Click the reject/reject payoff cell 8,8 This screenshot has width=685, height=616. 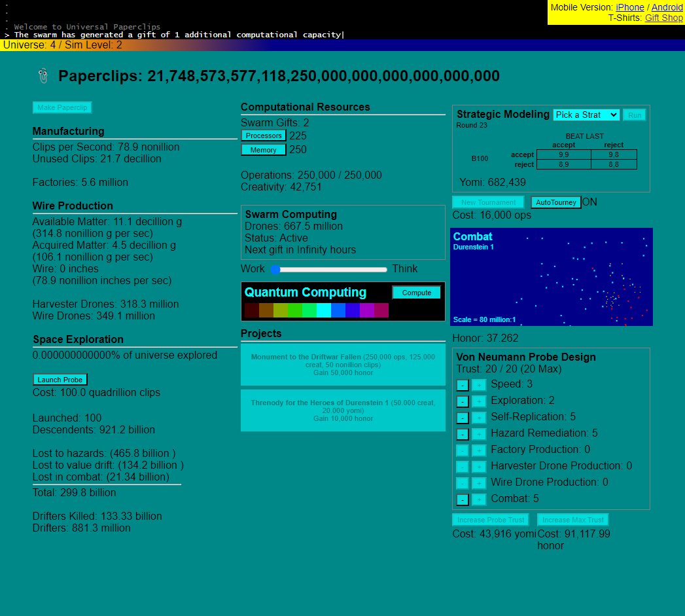(x=614, y=165)
